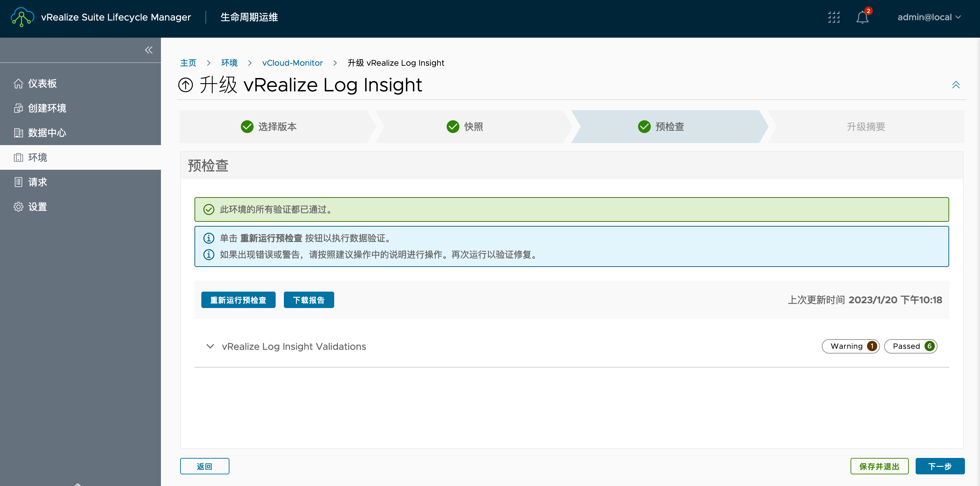The width and height of the screenshot is (980, 486).
Task: Click the upgrade arrow icon beside page title
Action: 186,85
